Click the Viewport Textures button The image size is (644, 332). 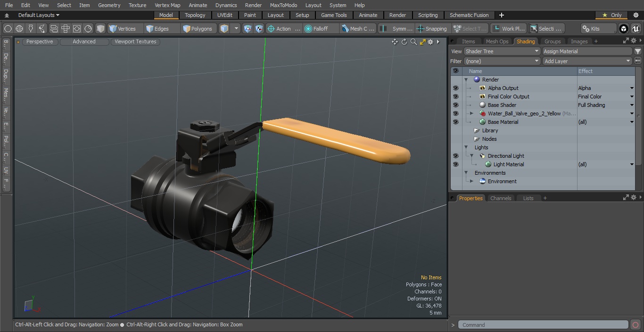[x=135, y=41]
